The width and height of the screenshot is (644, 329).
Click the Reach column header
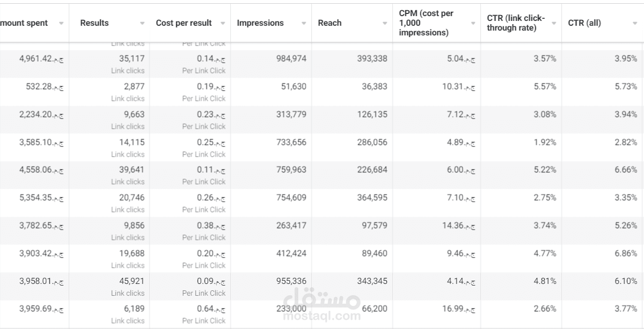click(330, 23)
